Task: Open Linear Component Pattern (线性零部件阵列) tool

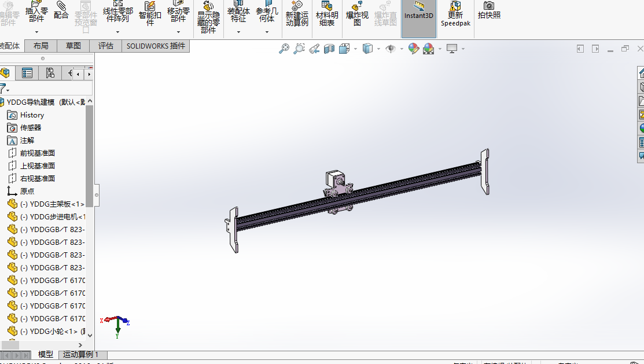Action: [118, 12]
